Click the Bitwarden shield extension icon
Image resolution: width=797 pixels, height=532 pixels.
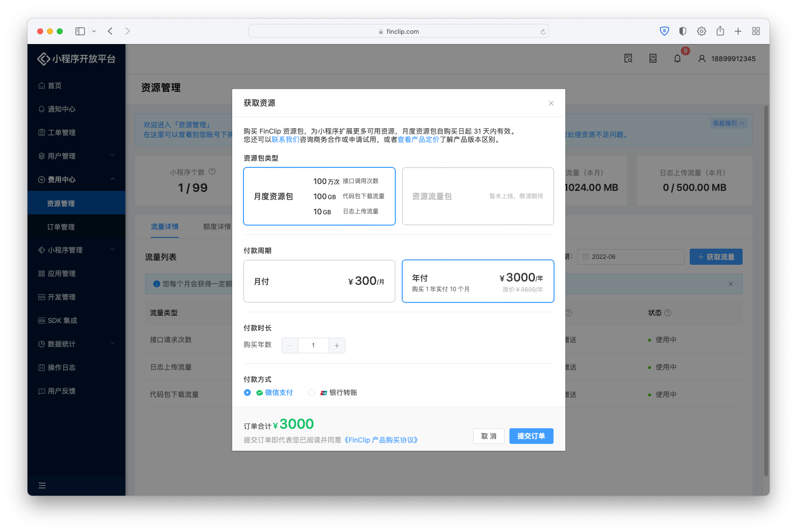tap(664, 31)
